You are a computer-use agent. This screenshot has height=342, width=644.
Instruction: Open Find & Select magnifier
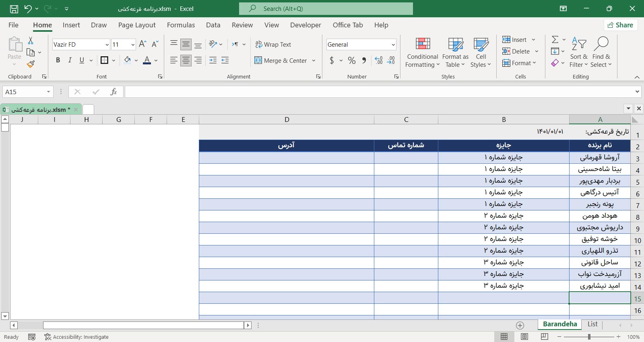(x=601, y=53)
